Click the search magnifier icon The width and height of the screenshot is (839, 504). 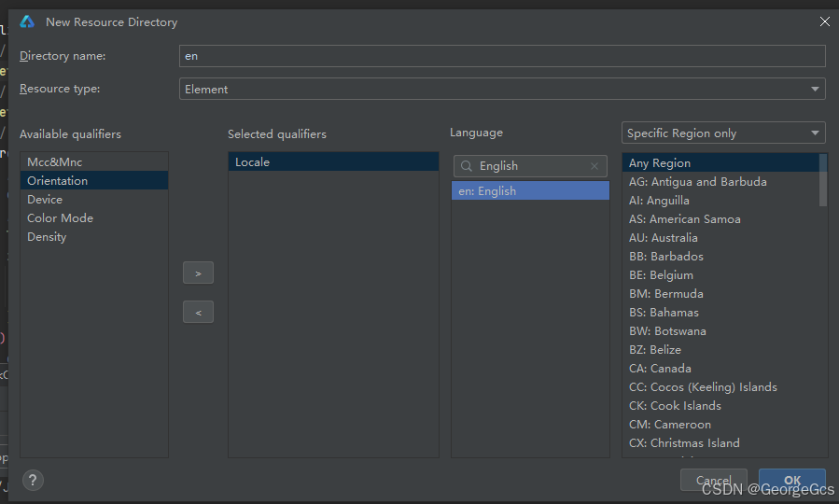pyautogui.click(x=467, y=166)
